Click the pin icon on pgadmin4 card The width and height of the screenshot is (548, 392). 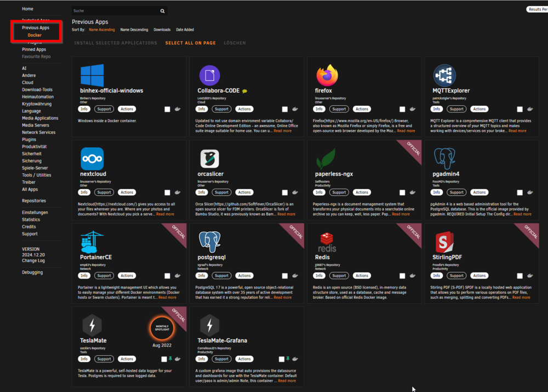530,192
